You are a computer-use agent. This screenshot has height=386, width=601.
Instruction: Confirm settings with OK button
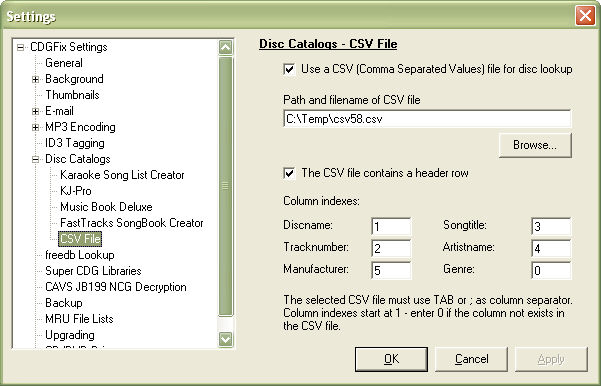(x=391, y=359)
